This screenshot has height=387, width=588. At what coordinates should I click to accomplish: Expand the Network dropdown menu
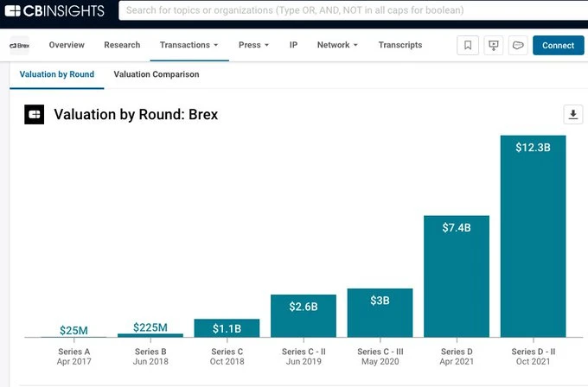337,45
